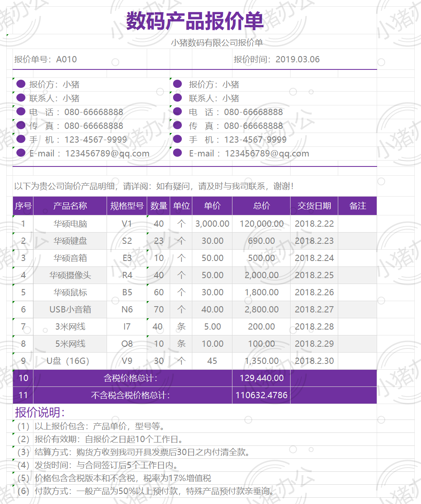Select delivery date 2018.2.26

(314, 292)
